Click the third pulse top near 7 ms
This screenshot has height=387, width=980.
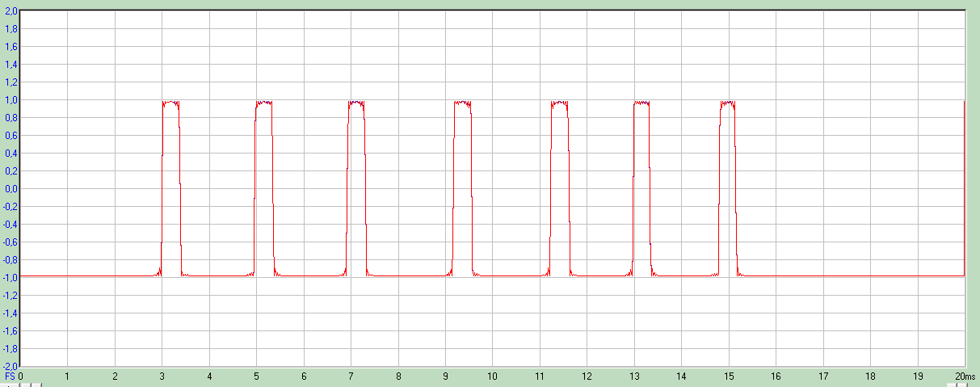coord(356,103)
